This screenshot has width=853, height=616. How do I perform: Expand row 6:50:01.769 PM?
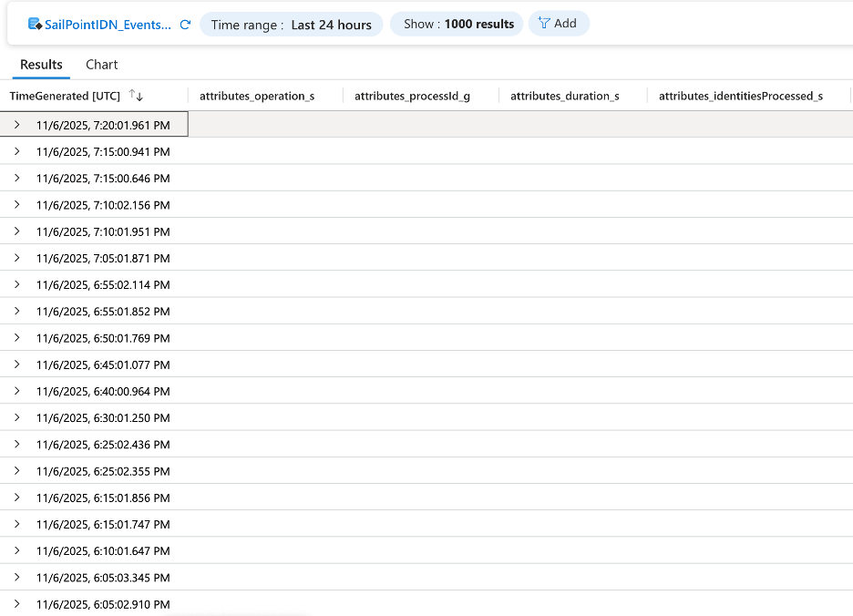pos(17,338)
